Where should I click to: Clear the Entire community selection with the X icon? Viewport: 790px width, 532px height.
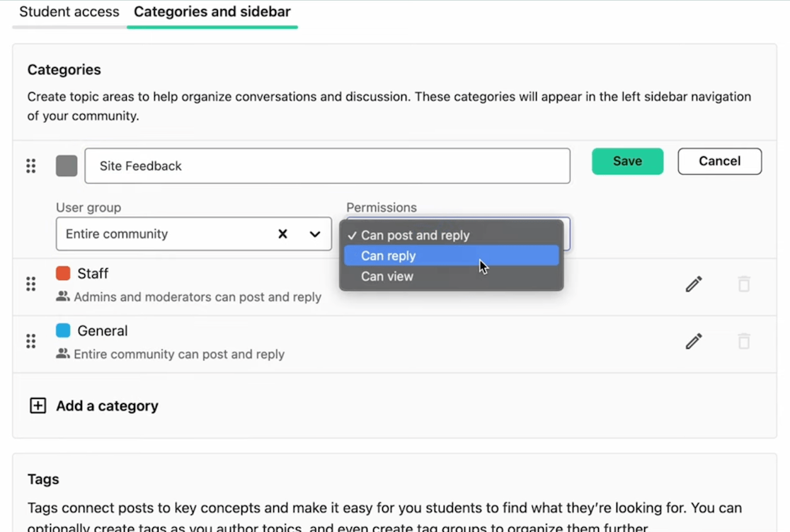tap(282, 233)
